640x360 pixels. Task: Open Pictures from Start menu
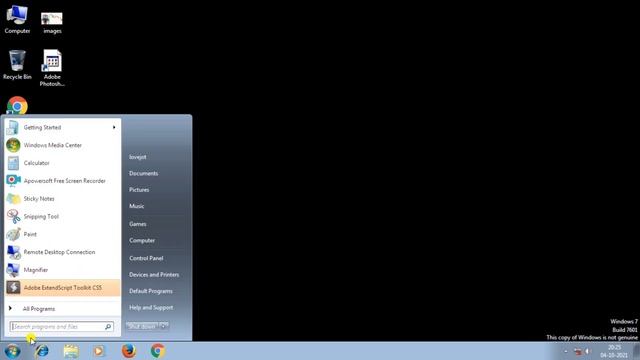139,190
